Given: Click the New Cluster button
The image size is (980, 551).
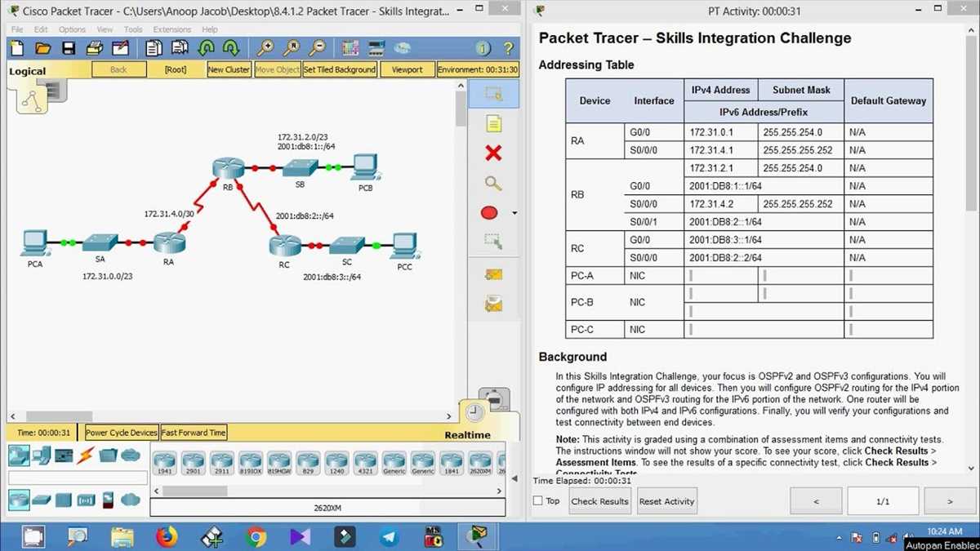Looking at the screenshot, I should pos(229,69).
